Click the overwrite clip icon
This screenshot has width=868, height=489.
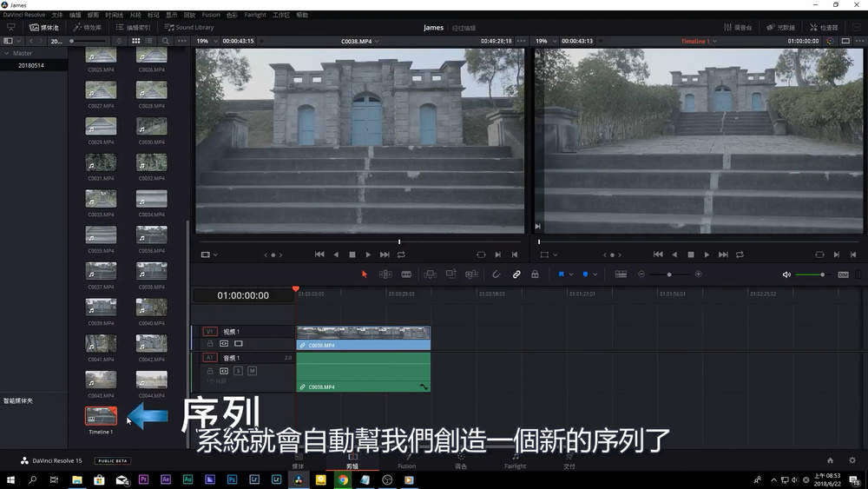[450, 274]
